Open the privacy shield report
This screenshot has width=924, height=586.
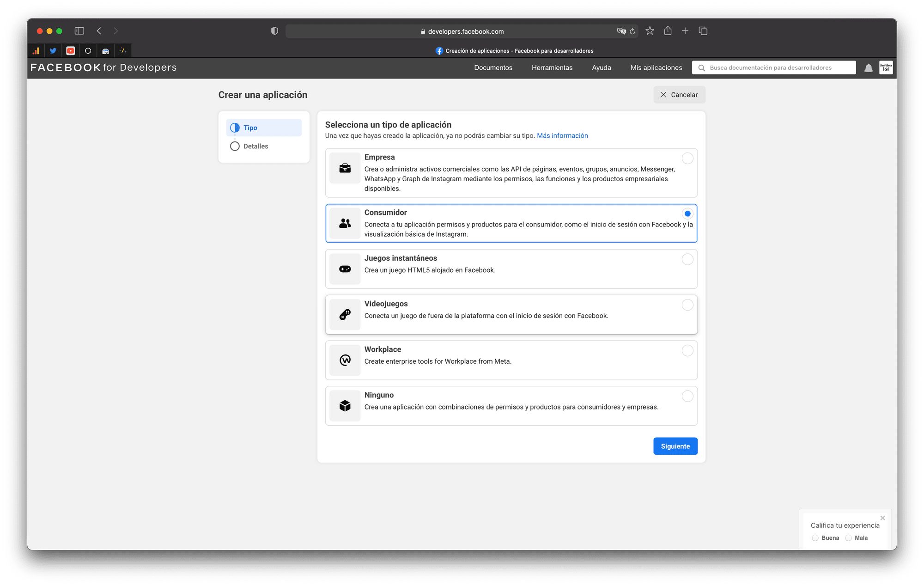tap(274, 31)
